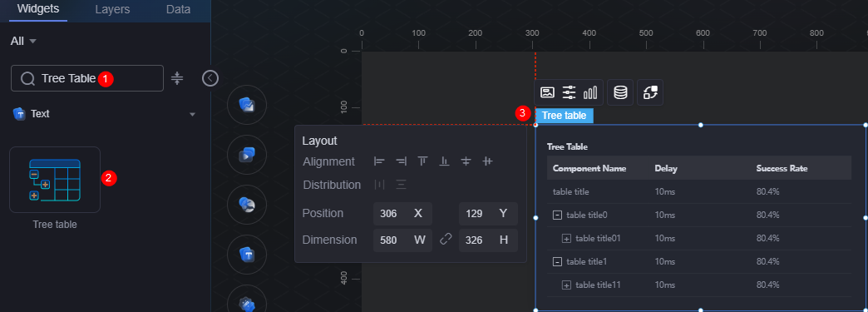Click the align left icon

click(379, 161)
